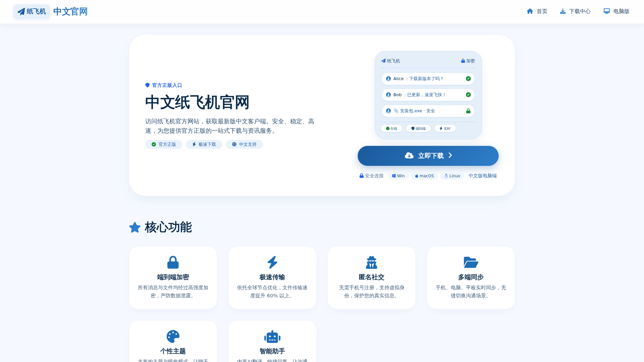Open the 个性主题 feature card title
Screen dimensions: 644x362
click(173, 351)
